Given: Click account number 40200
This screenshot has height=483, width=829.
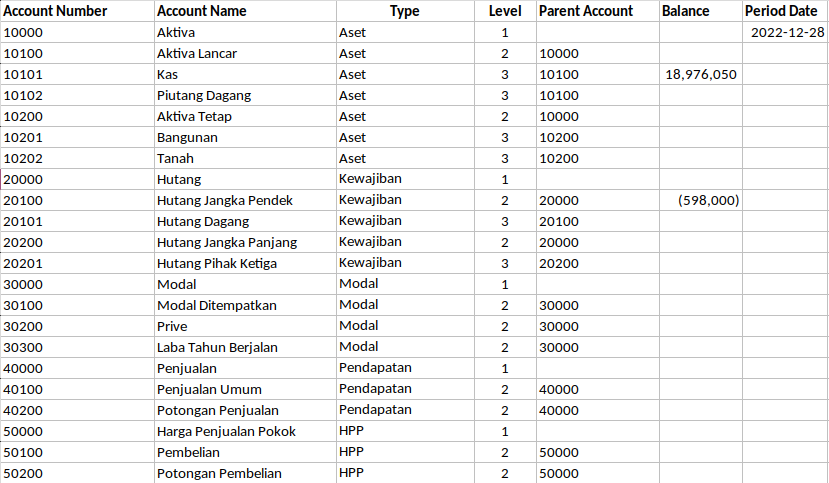Looking at the screenshot, I should [x=77, y=411].
